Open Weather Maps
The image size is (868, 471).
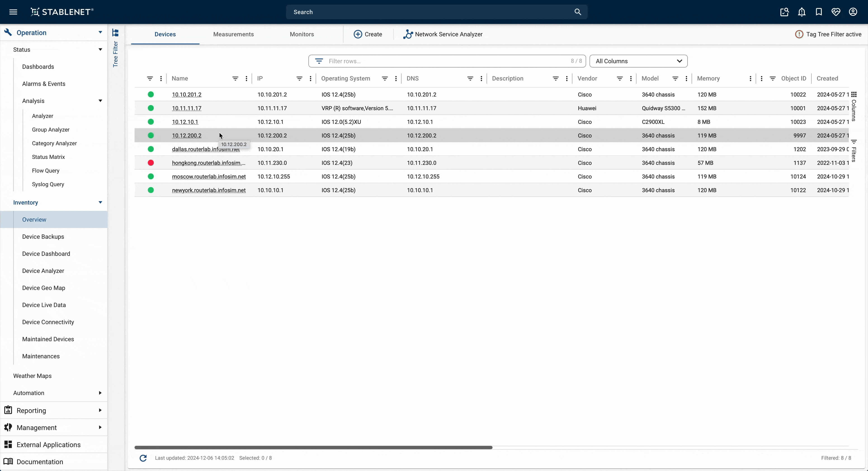tap(32, 376)
